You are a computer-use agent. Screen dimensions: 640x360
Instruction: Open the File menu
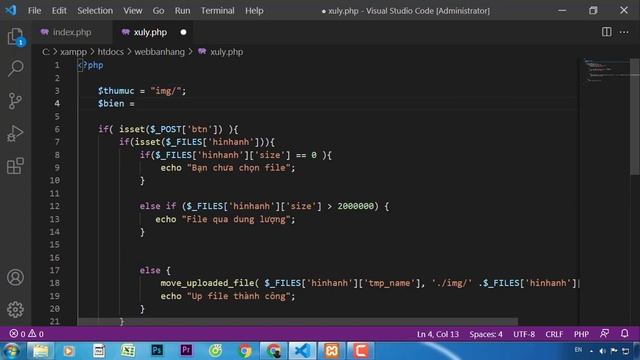coord(34,11)
